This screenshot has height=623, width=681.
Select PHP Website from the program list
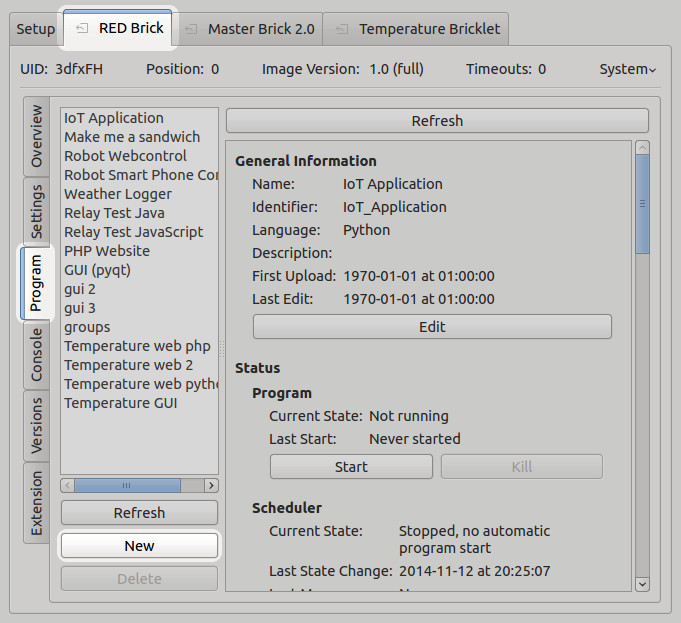(x=107, y=251)
